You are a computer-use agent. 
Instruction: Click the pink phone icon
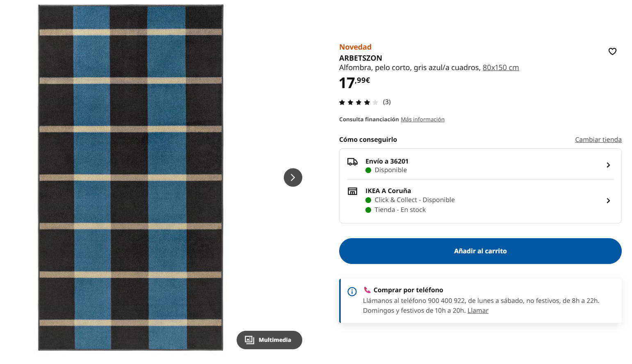[x=367, y=290]
